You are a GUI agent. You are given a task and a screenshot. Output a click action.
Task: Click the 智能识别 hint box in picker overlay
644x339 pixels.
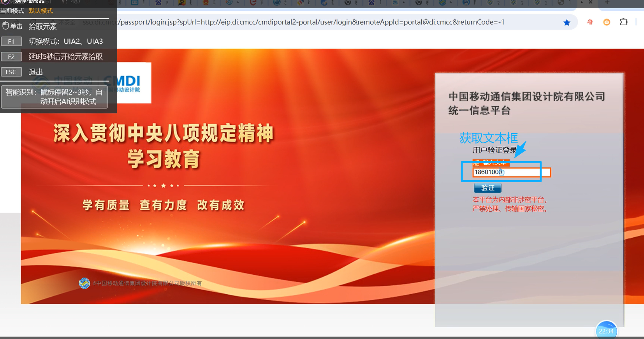54,97
